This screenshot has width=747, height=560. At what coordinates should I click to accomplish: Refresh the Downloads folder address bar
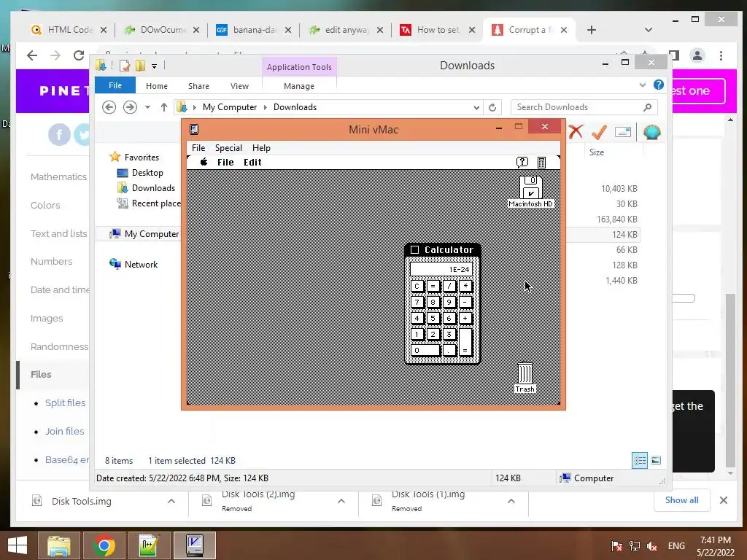pyautogui.click(x=492, y=107)
